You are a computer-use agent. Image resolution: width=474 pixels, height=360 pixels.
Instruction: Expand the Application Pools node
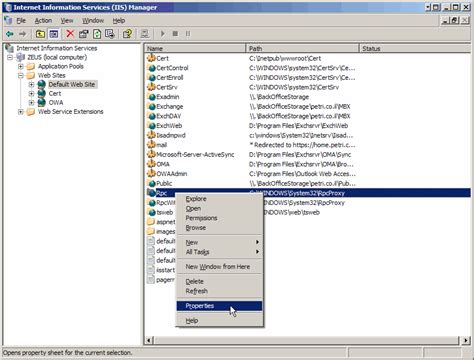21,66
